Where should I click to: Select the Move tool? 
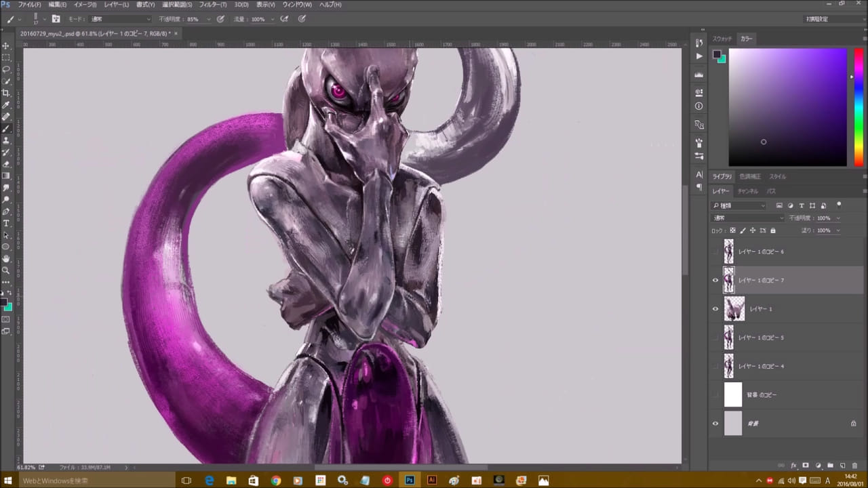[6, 45]
